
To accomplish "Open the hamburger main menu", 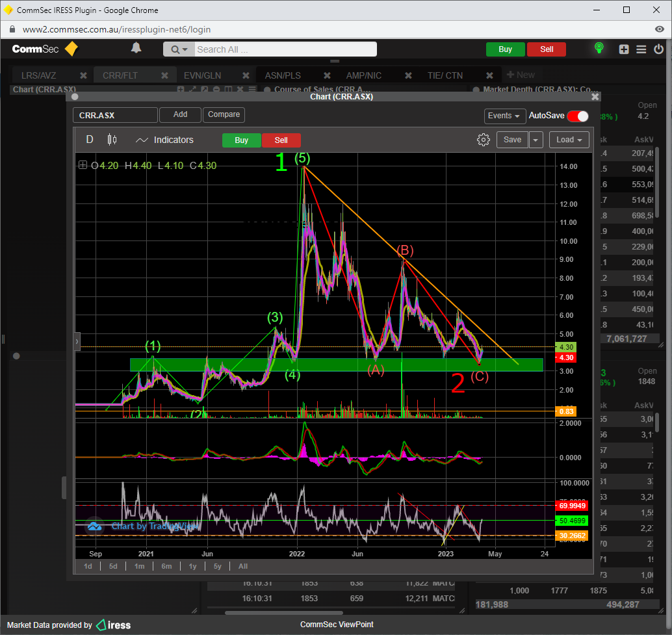I will [x=641, y=49].
